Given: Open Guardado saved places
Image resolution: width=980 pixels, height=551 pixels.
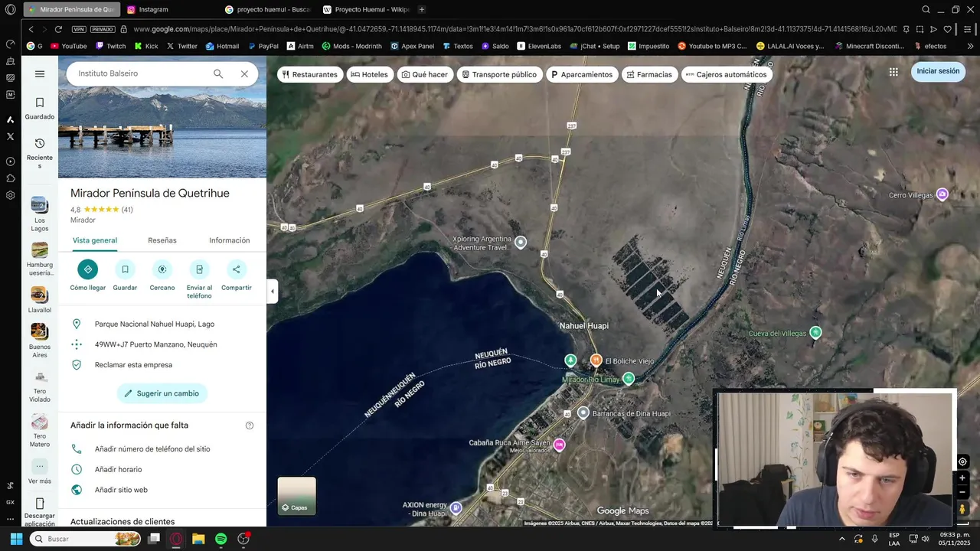Looking at the screenshot, I should (x=40, y=109).
